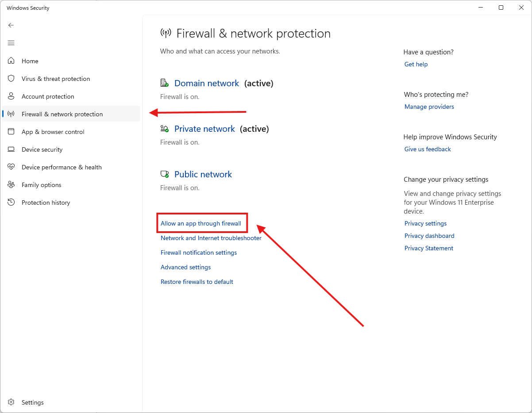Click Restore firewalls to default
The width and height of the screenshot is (532, 413).
(197, 282)
